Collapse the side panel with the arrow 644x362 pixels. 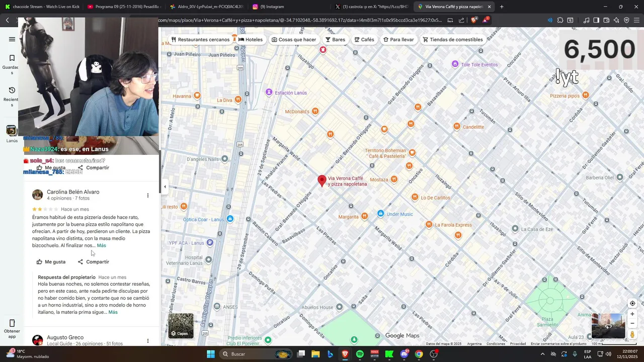pyautogui.click(x=165, y=187)
